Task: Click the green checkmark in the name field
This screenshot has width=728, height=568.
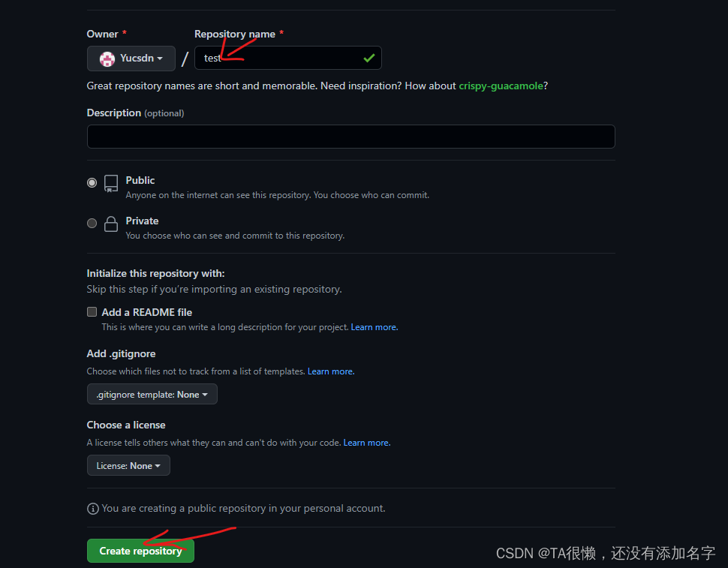Action: click(x=369, y=58)
